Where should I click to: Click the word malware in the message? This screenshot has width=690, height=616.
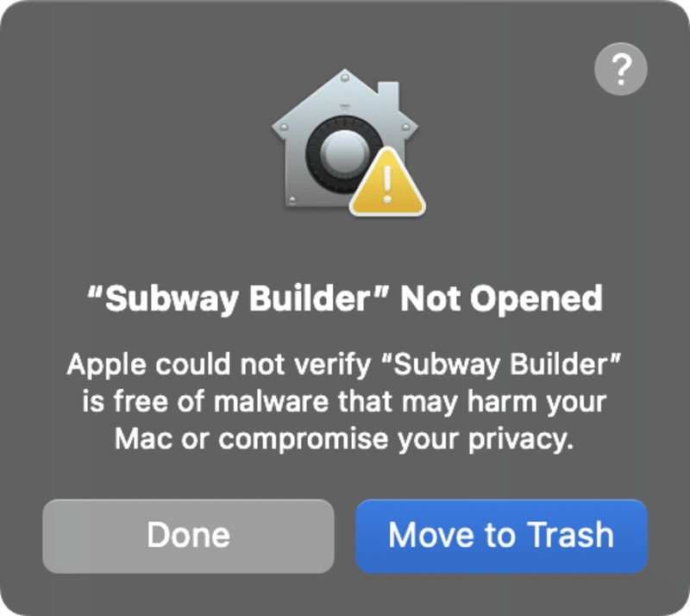pos(271,401)
